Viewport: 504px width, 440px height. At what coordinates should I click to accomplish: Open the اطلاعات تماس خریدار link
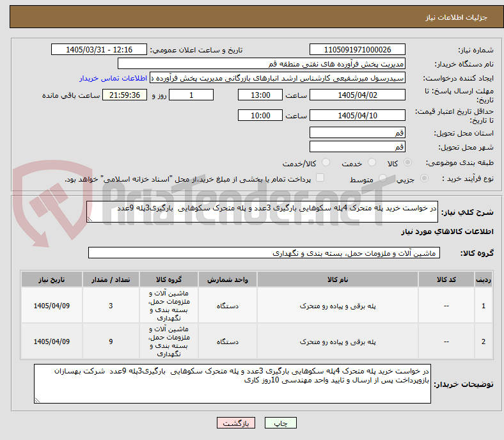(113, 78)
